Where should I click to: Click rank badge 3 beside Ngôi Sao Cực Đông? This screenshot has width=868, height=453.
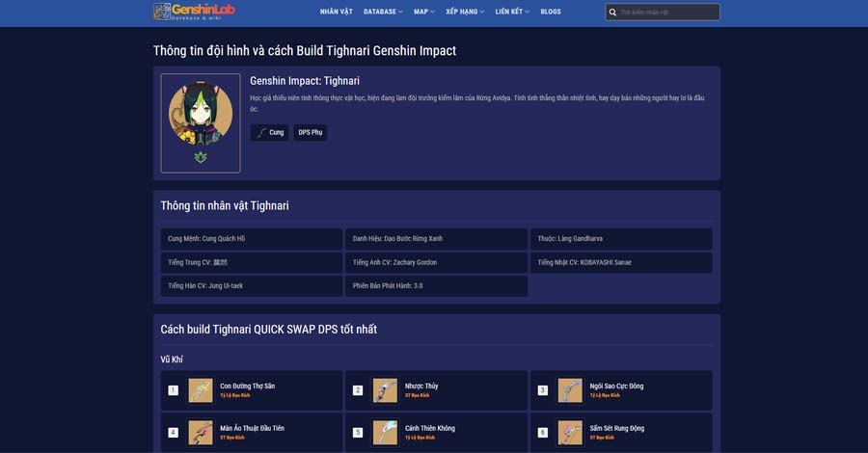click(x=542, y=390)
